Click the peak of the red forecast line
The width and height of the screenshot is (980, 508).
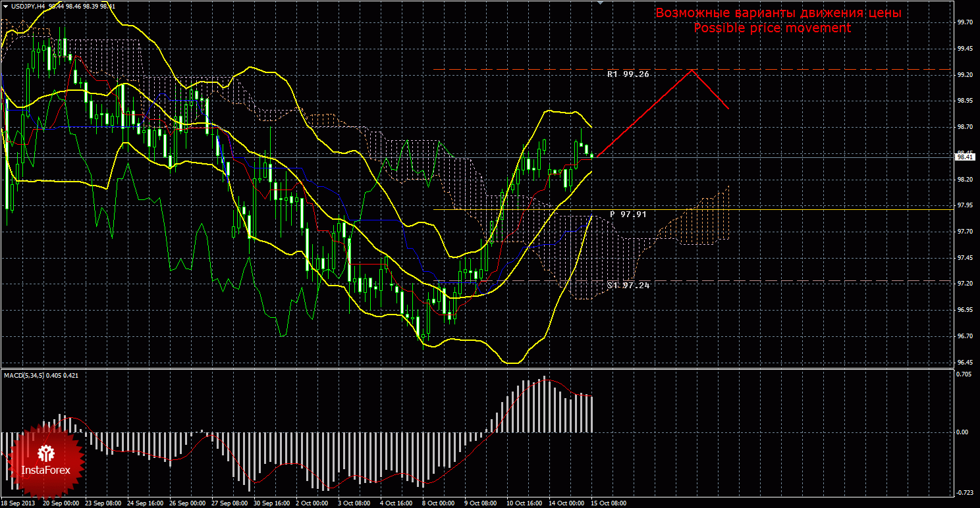[x=692, y=70]
